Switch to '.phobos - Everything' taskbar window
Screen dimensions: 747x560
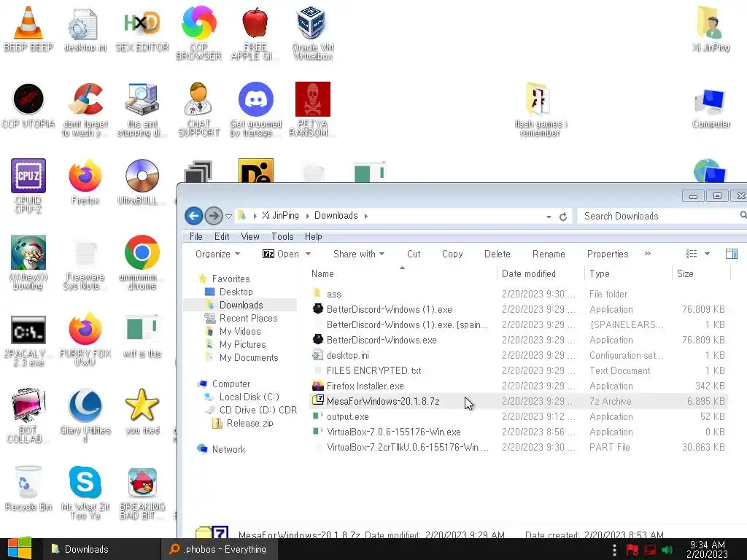pyautogui.click(x=218, y=549)
